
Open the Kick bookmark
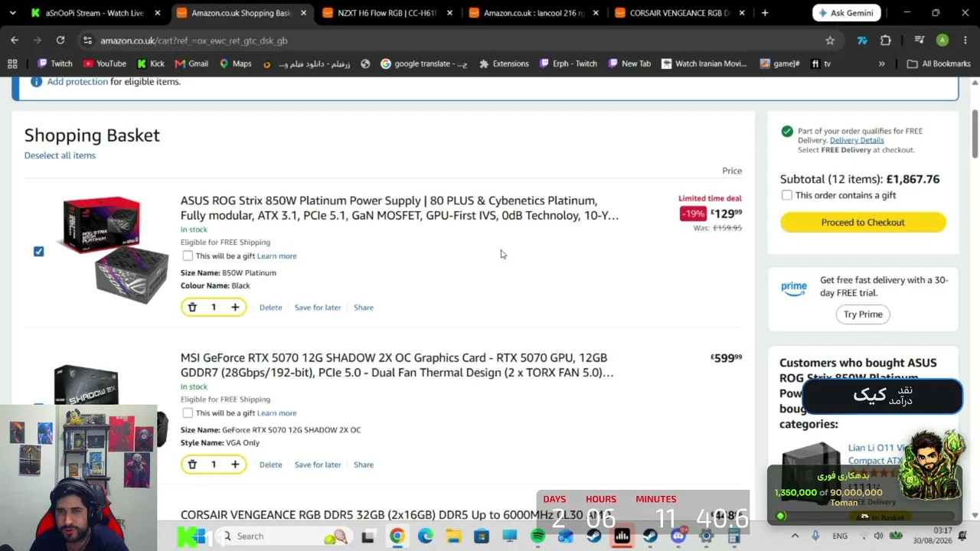click(x=151, y=64)
